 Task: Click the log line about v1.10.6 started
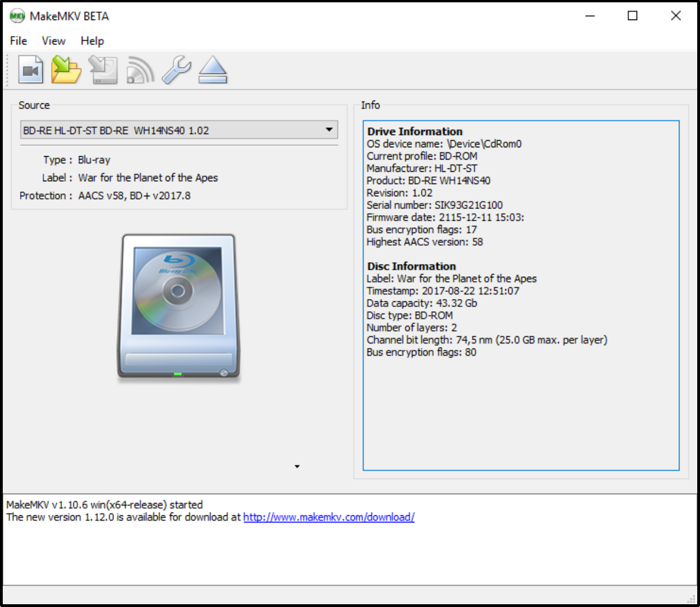105,505
